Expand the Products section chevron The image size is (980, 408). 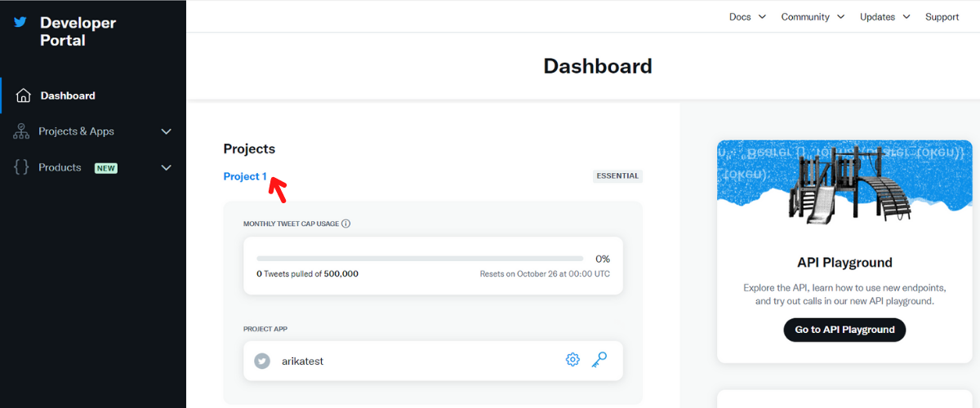pyautogui.click(x=167, y=167)
